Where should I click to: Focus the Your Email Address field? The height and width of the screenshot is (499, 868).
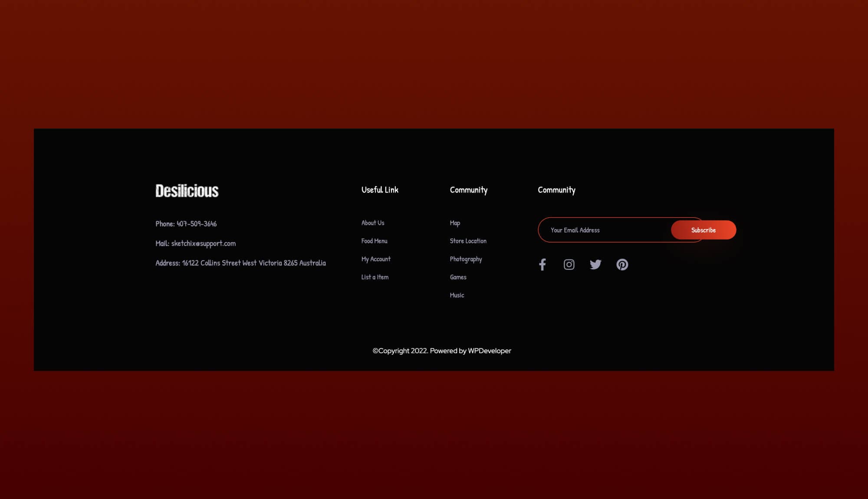603,230
